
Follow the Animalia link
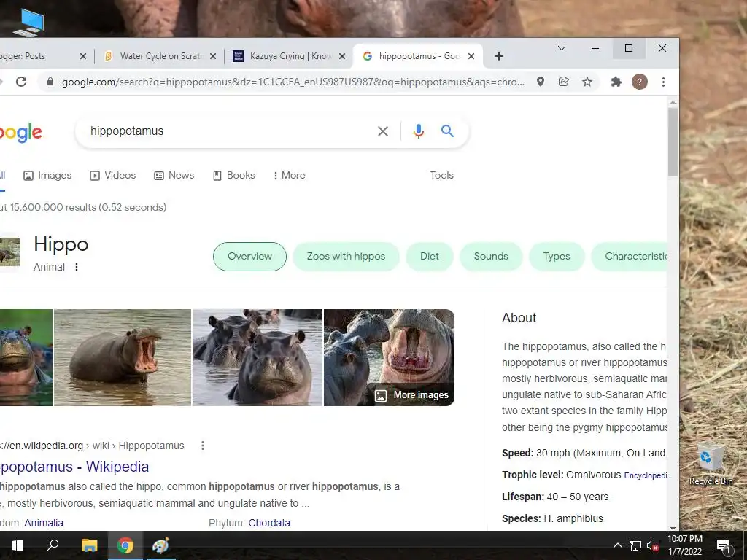44,523
